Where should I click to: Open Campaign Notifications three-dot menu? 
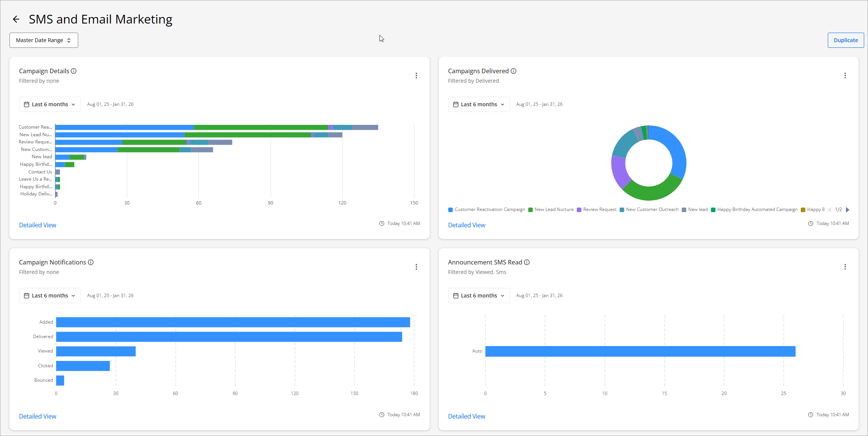416,267
